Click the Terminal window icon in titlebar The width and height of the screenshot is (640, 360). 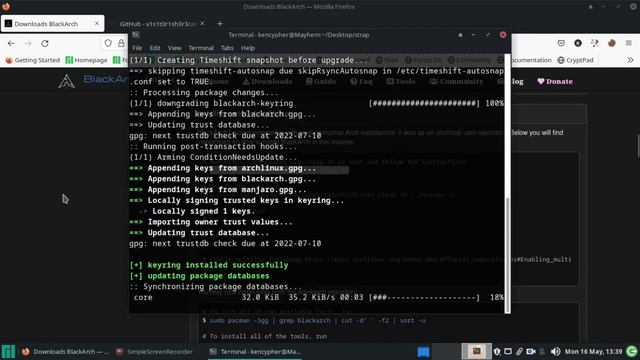[x=136, y=35]
